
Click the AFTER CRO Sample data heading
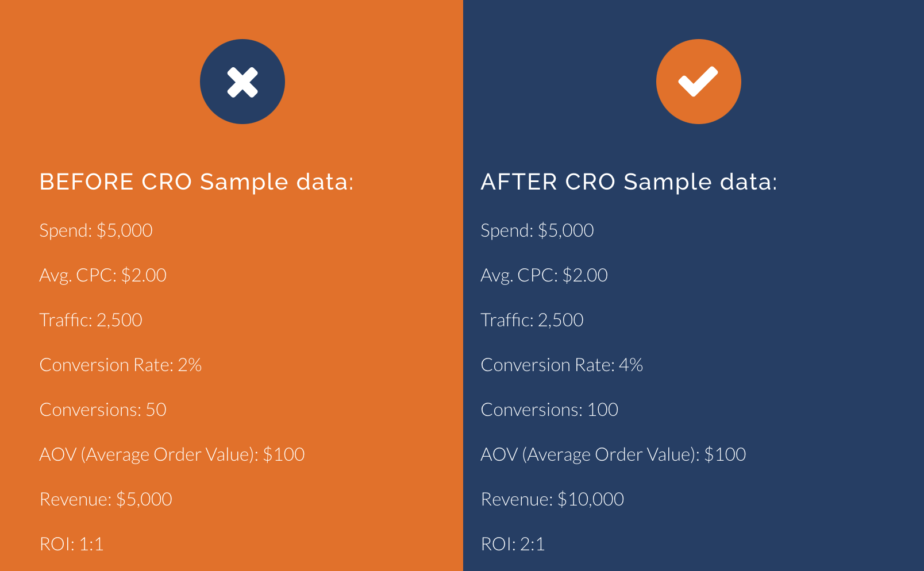coord(629,182)
